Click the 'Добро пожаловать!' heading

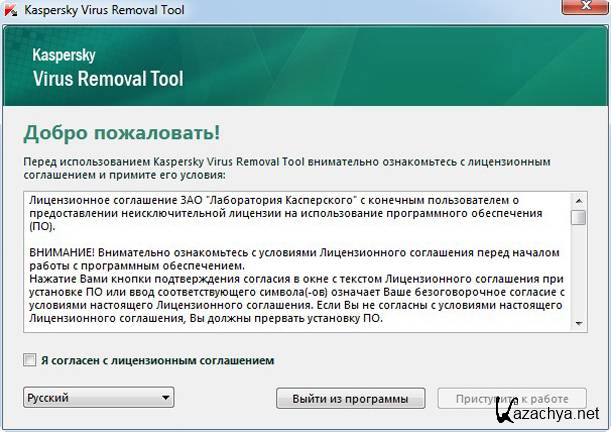[122, 133]
